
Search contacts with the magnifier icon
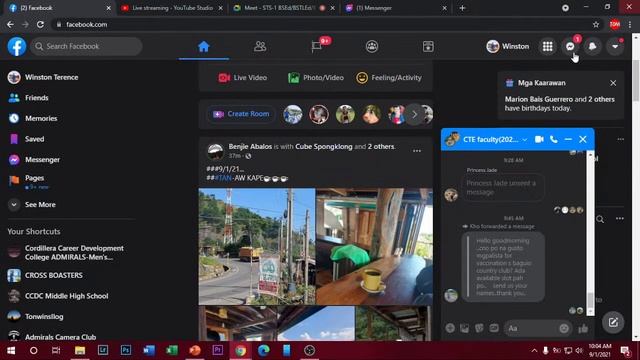pyautogui.click(x=600, y=219)
